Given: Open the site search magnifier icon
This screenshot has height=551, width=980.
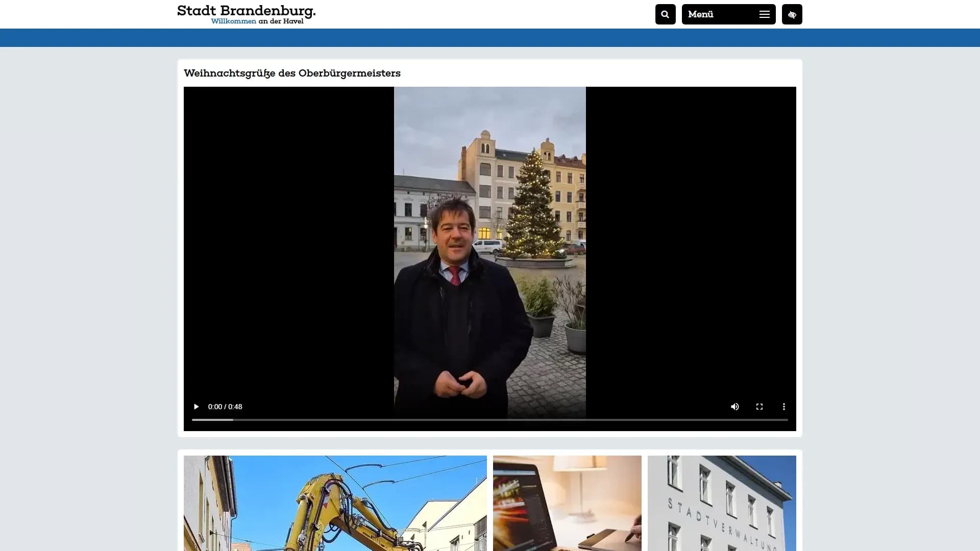Looking at the screenshot, I should point(665,14).
